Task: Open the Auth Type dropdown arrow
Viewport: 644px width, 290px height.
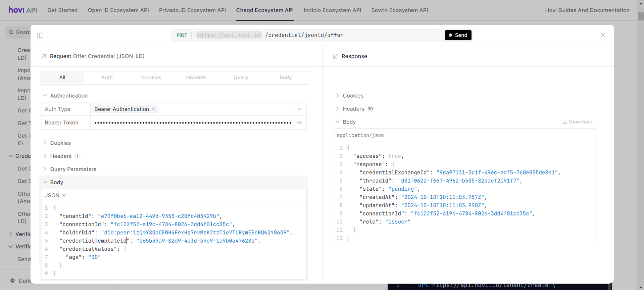Action: click(x=299, y=109)
